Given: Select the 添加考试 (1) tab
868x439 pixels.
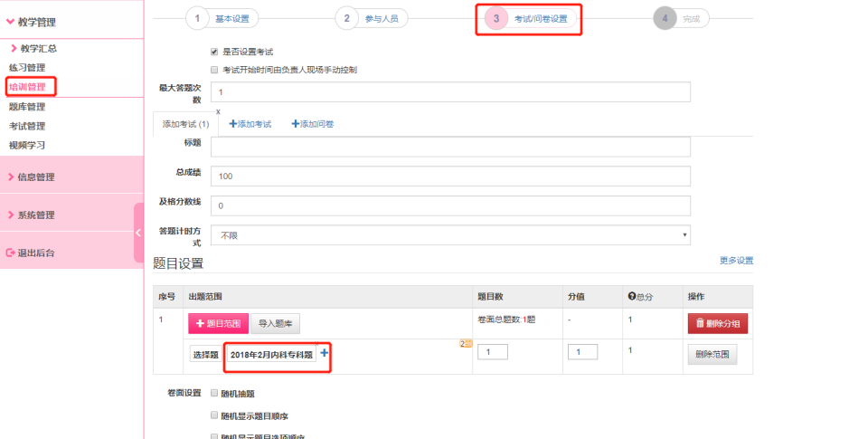Looking at the screenshot, I should 185,124.
